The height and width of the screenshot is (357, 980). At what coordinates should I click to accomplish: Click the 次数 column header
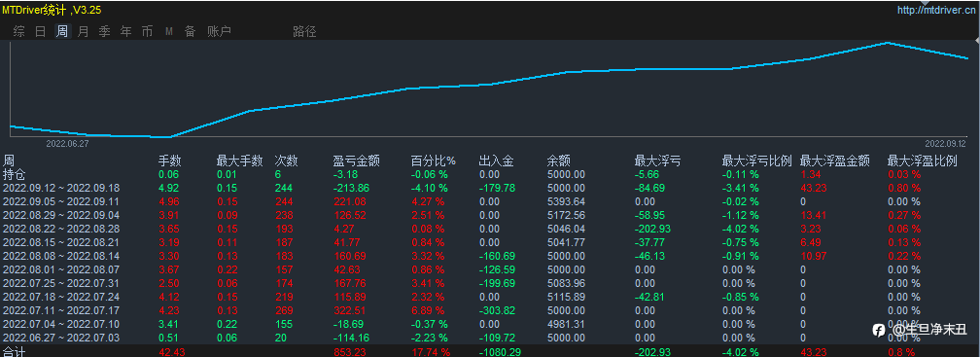pos(286,161)
